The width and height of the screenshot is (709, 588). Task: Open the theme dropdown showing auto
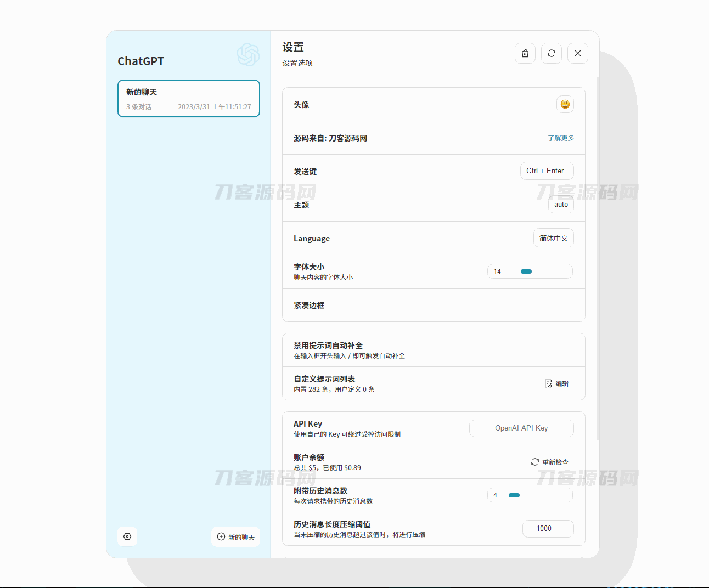coord(561,205)
